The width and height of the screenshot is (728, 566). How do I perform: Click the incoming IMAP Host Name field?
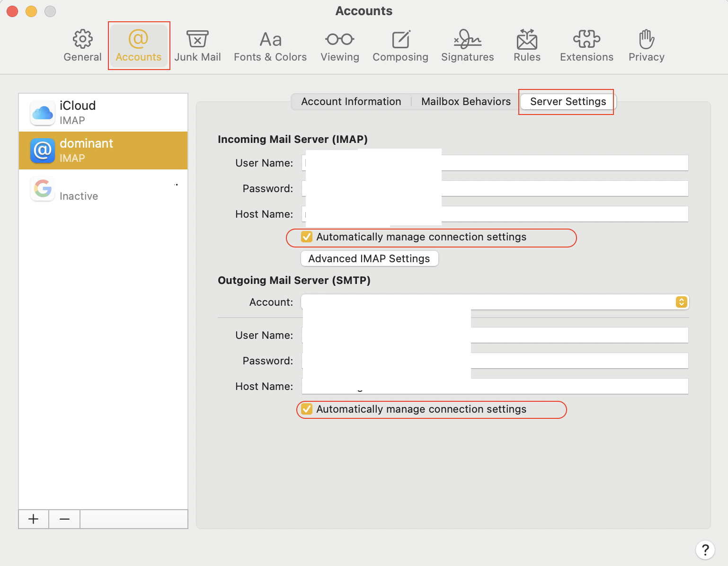pos(495,214)
